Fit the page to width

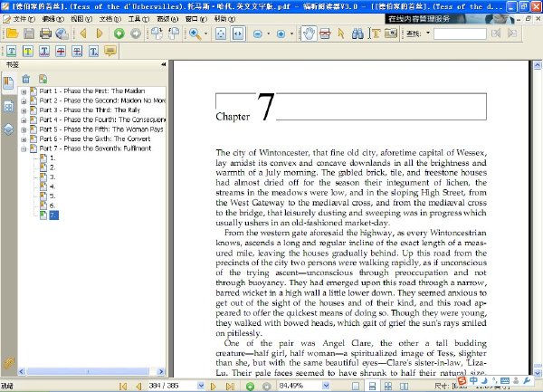[x=238, y=33]
